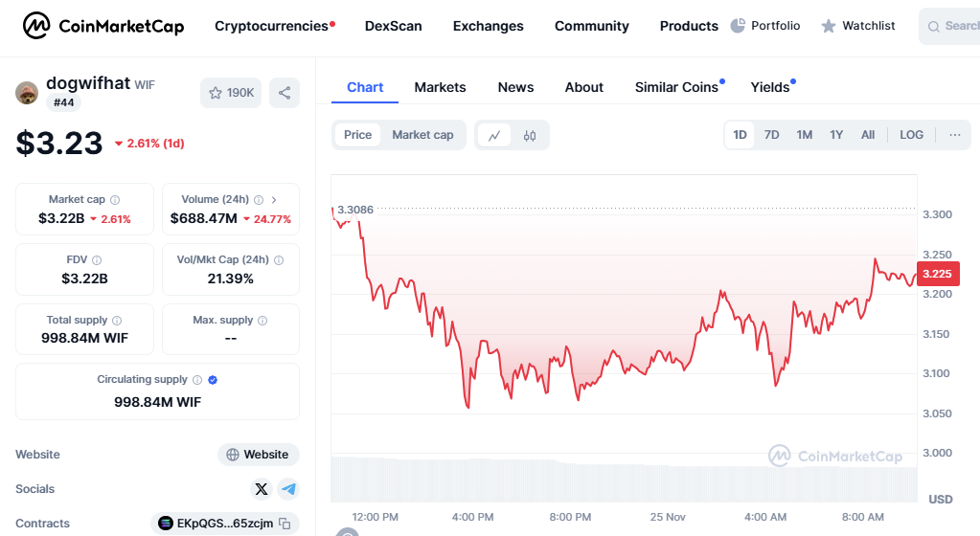This screenshot has width=980, height=536.
Task: Click the Watchlist link text
Action: (x=869, y=26)
